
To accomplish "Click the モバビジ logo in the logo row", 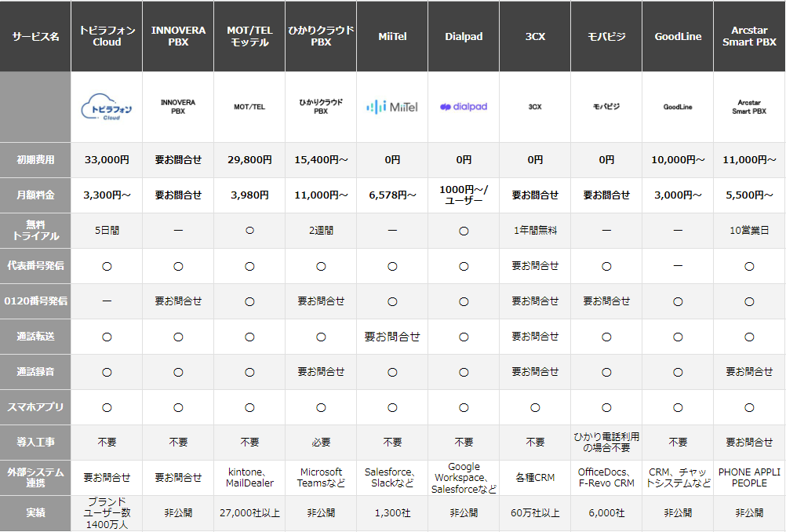I will [x=606, y=107].
